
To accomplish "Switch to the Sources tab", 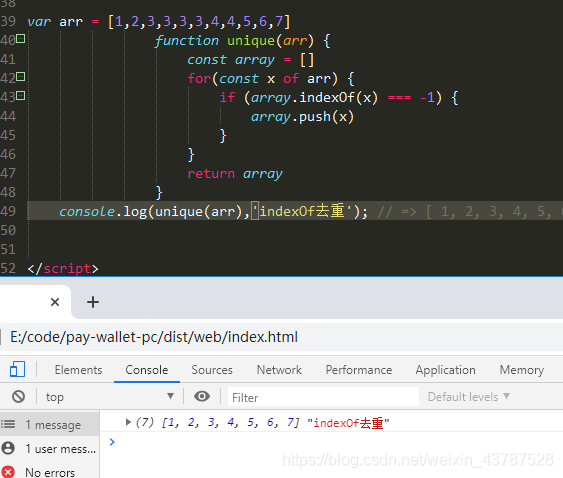I will tap(212, 370).
